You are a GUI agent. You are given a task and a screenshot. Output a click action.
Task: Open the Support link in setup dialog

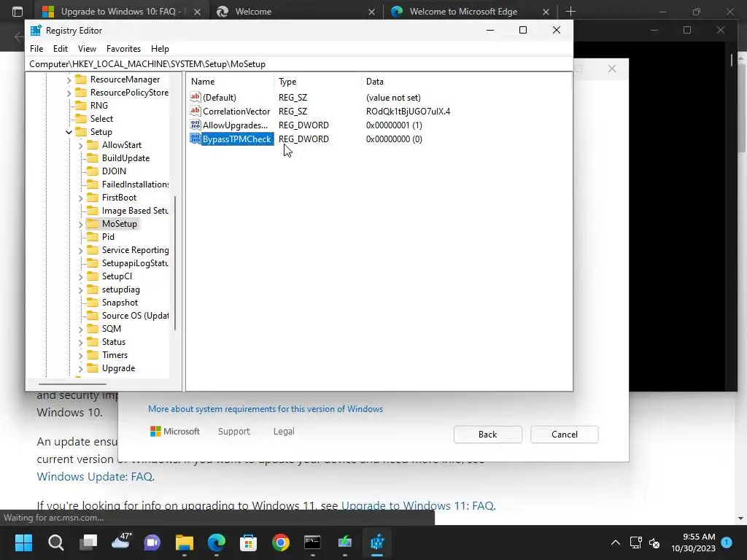pos(234,432)
